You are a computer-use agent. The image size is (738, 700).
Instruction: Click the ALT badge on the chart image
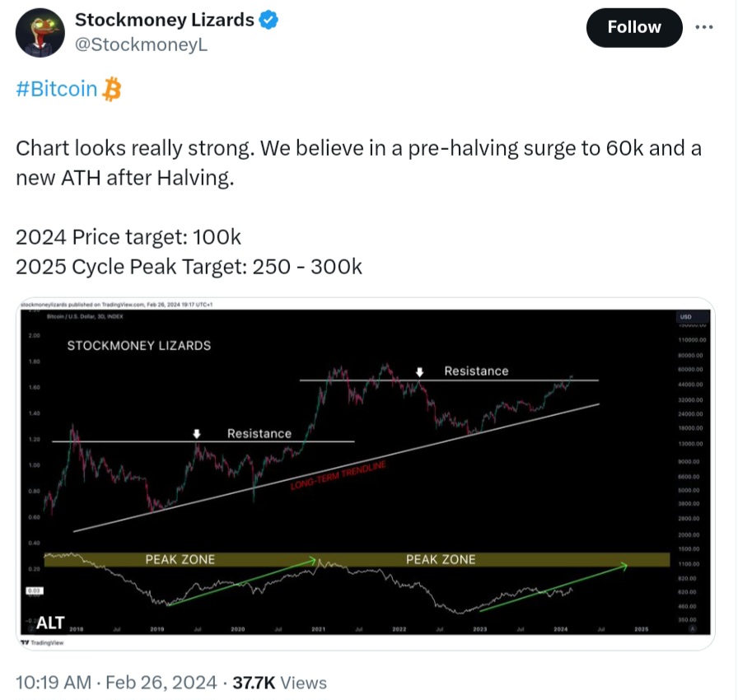50,621
